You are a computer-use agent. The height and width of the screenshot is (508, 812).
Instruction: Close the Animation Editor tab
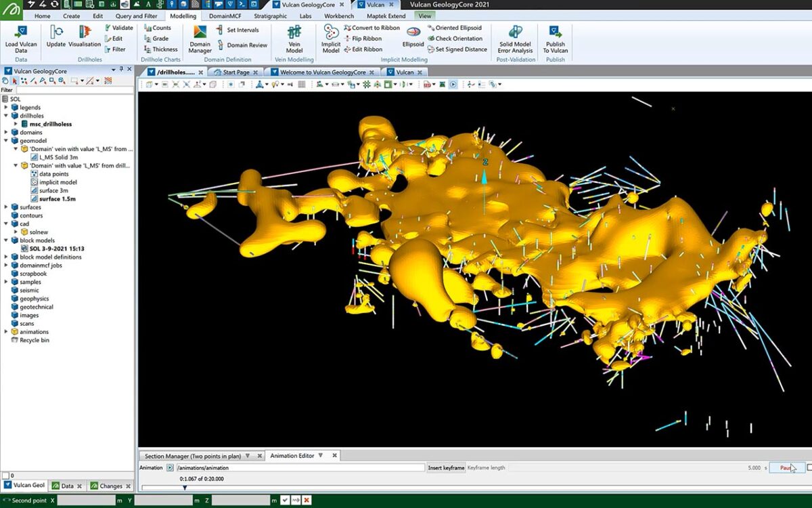tap(334, 456)
